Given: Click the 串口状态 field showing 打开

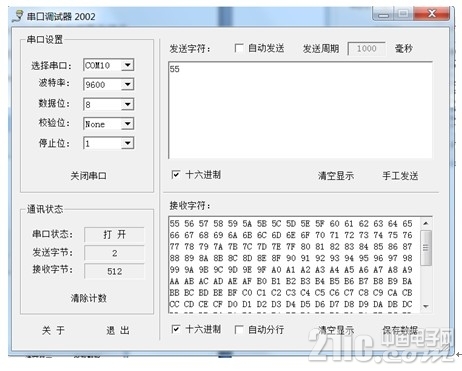Looking at the screenshot, I should click(114, 234).
